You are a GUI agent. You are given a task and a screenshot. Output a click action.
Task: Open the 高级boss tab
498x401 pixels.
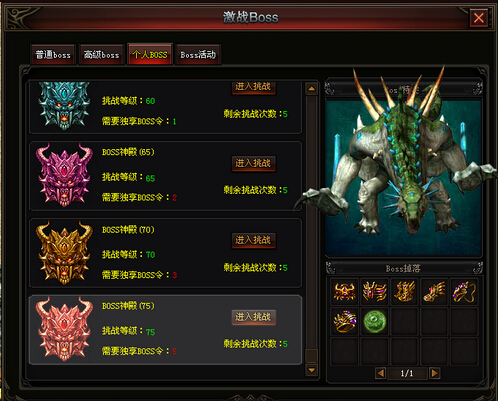coord(101,55)
